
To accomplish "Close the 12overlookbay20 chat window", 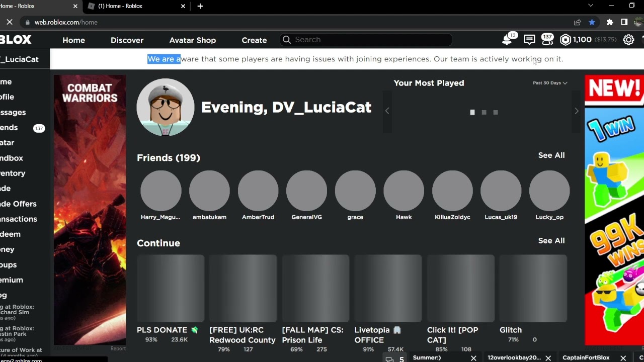I will point(548,358).
